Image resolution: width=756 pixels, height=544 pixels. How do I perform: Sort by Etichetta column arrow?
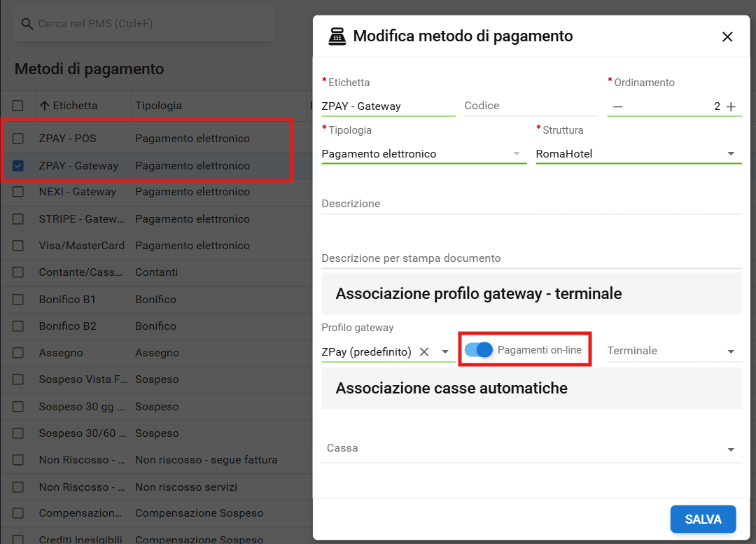point(45,106)
